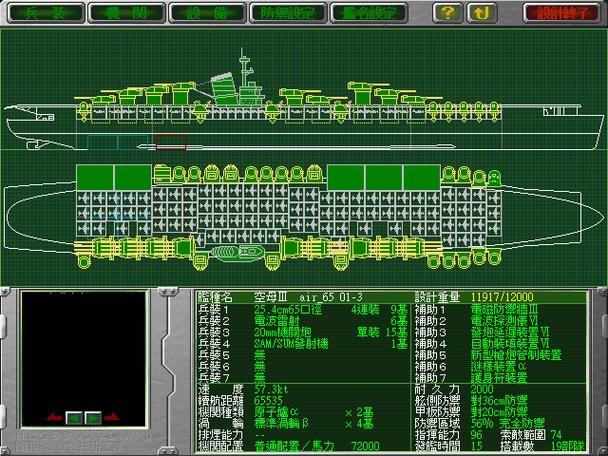Click the ship name field 空母III
This screenshot has height=456, width=608.
point(268,297)
